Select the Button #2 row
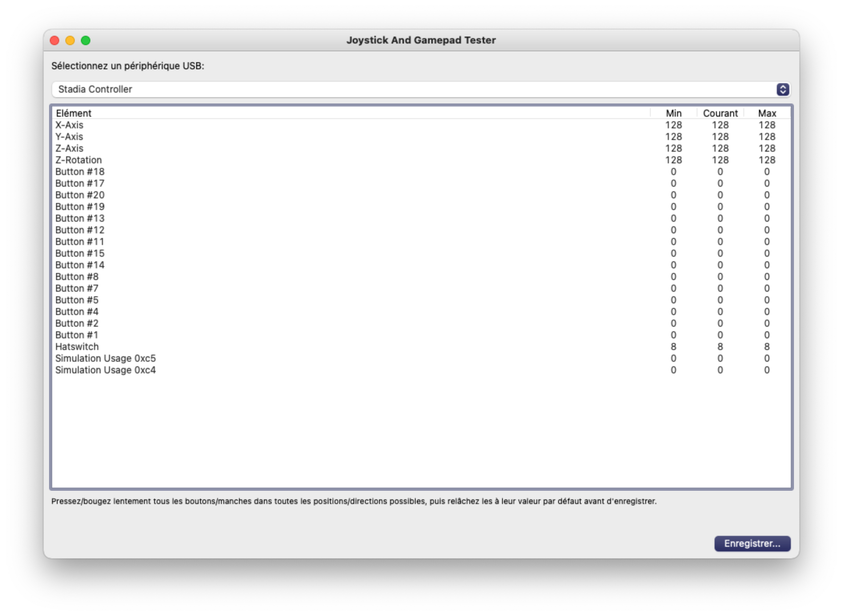This screenshot has height=616, width=843. [x=421, y=323]
